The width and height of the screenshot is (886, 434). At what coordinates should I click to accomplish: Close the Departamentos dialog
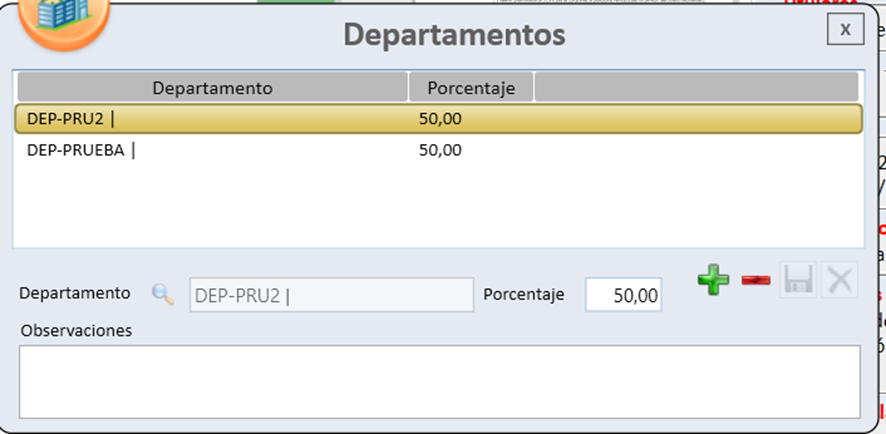[845, 30]
